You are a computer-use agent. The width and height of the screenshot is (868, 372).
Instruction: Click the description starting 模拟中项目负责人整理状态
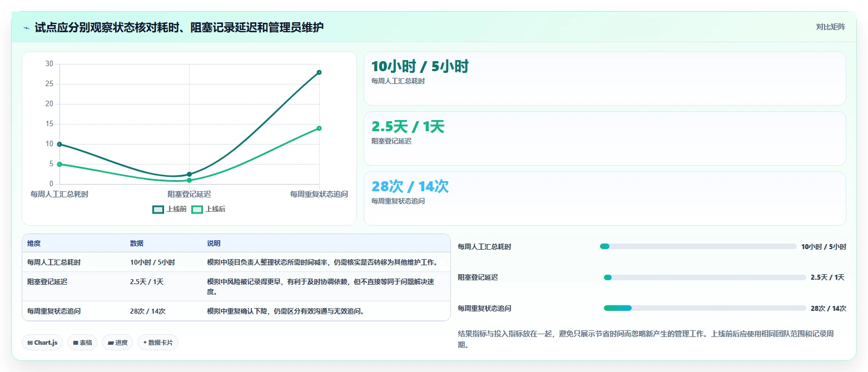click(323, 262)
